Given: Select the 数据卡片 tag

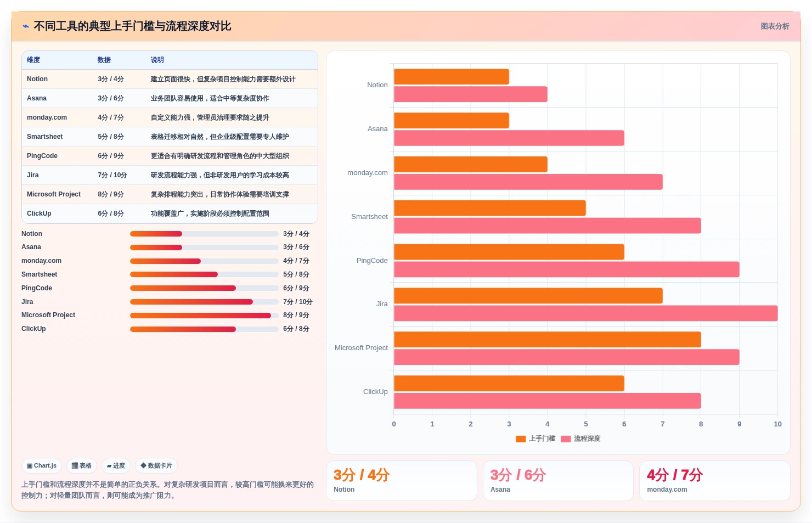Looking at the screenshot, I should tap(156, 466).
